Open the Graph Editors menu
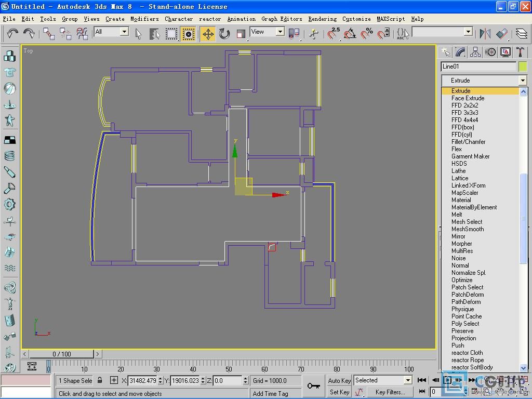 282,19
